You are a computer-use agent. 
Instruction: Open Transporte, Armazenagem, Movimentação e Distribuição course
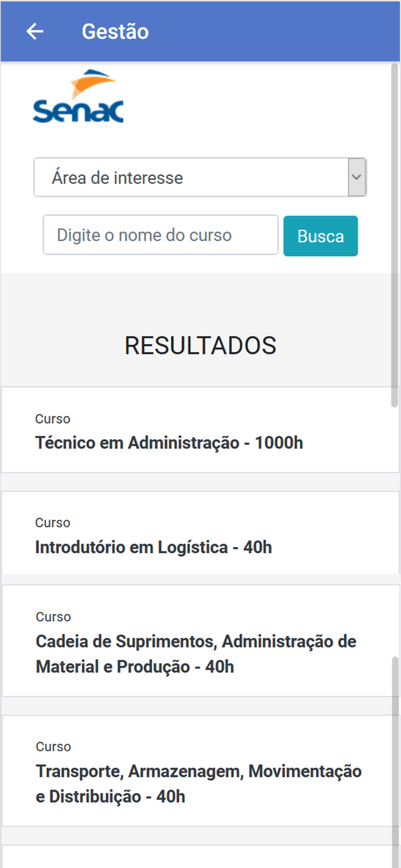[x=198, y=771]
